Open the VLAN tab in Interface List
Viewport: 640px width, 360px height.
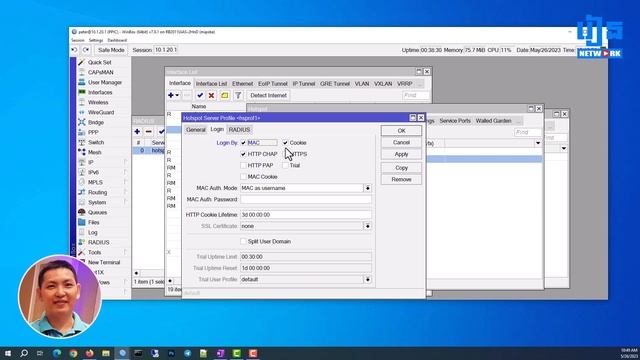pyautogui.click(x=362, y=84)
